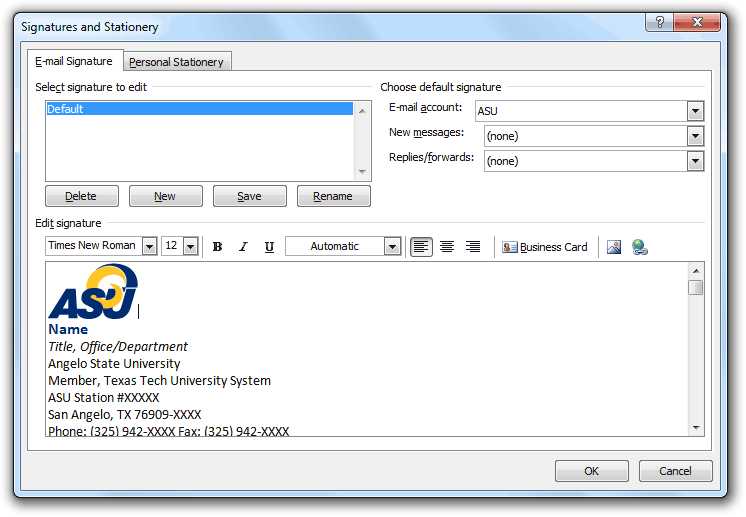This screenshot has height=517, width=746.
Task: Create a New signature
Action: pos(165,196)
